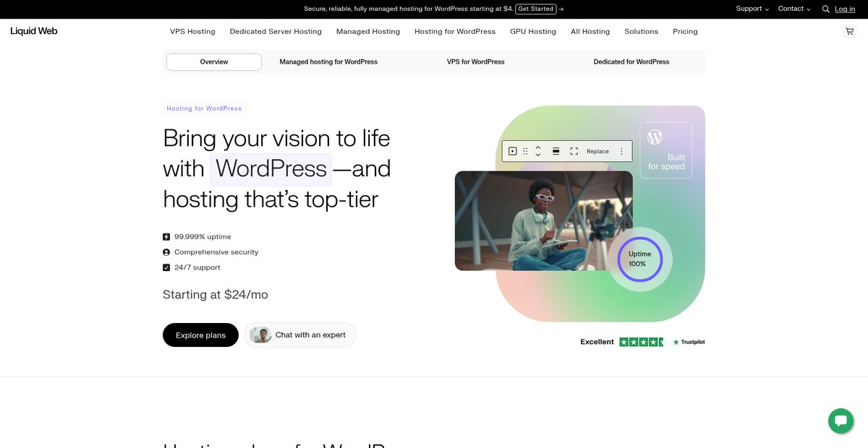Open the Solutions menu
The width and height of the screenshot is (868, 448).
(x=642, y=32)
